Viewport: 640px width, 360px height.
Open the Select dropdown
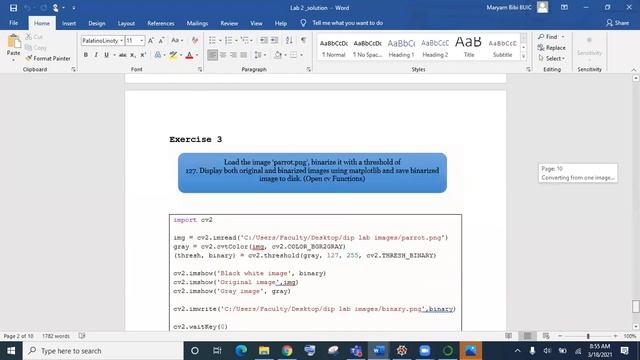(551, 58)
